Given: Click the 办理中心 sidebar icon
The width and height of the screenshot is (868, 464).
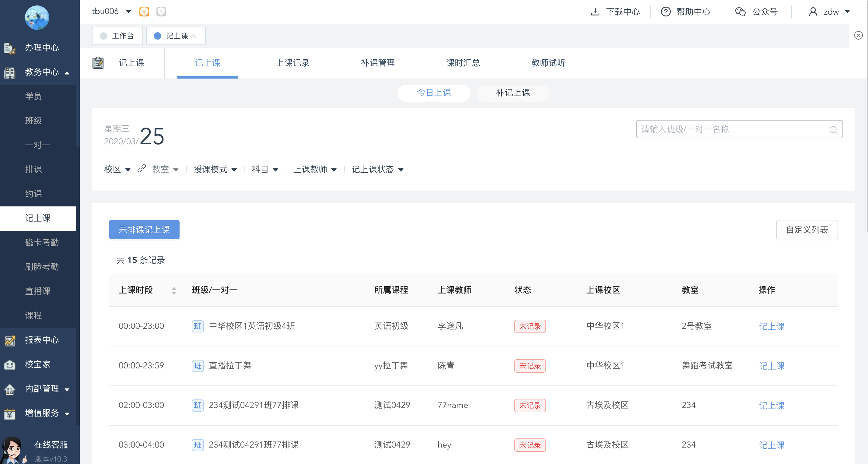Looking at the screenshot, I should point(10,48).
